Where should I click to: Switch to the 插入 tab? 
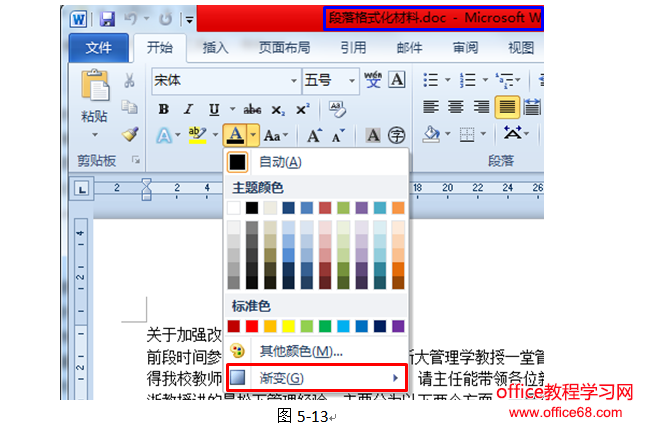[x=215, y=48]
